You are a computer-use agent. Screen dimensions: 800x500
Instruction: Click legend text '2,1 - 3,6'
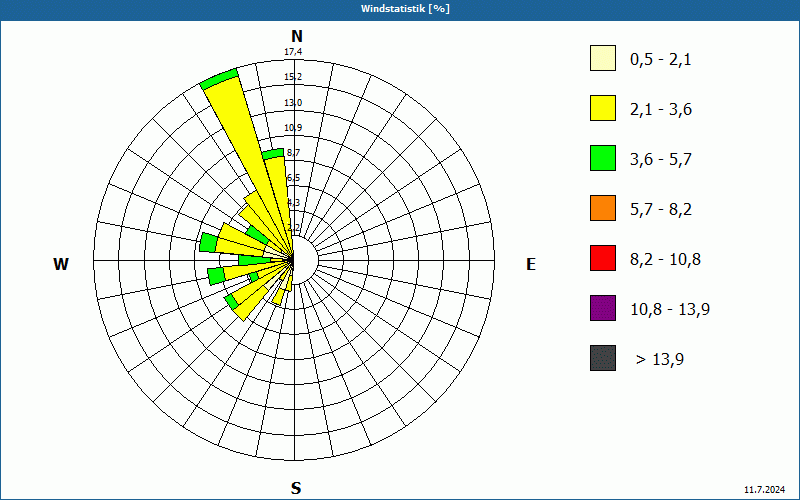(x=661, y=110)
